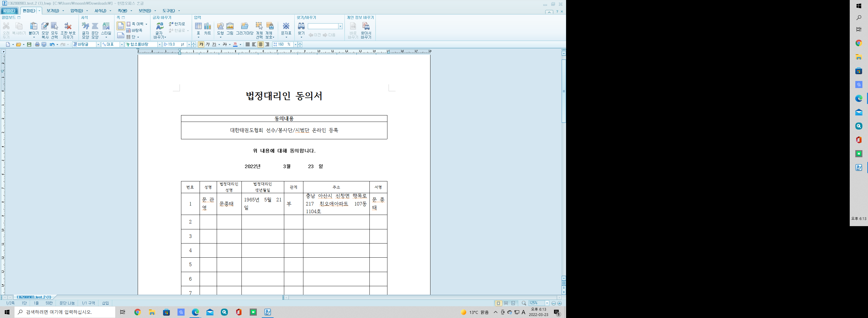Click the 모두 선택 (Select All) icon

coord(54,26)
